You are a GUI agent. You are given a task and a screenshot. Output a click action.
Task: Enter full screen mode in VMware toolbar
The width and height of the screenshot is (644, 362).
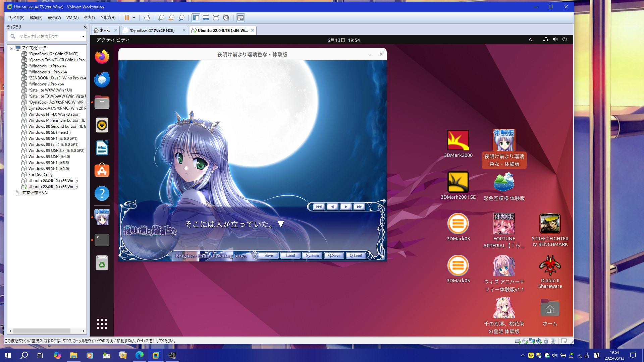point(216,18)
